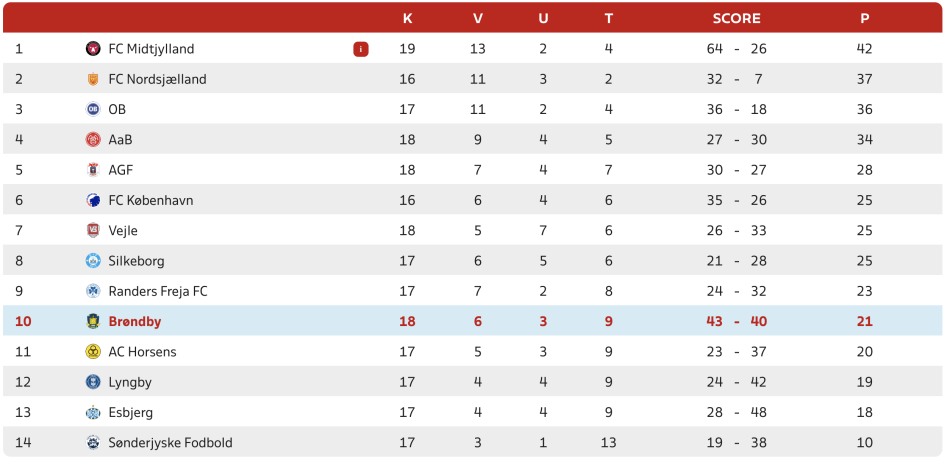950x462 pixels.
Task: Select the OB club logo
Action: [93, 110]
